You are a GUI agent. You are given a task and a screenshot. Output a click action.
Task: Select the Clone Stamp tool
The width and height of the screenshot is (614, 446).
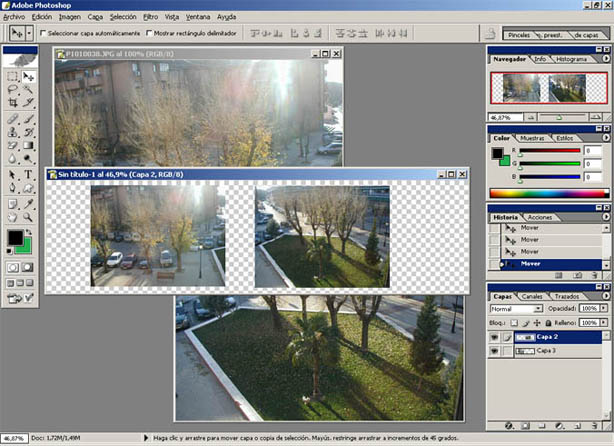(13, 132)
